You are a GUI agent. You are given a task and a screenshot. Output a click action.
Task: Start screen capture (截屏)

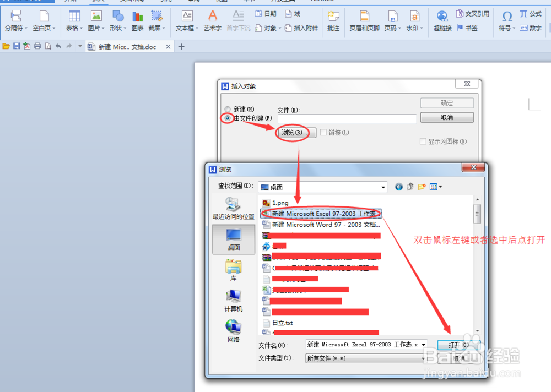pos(156,20)
